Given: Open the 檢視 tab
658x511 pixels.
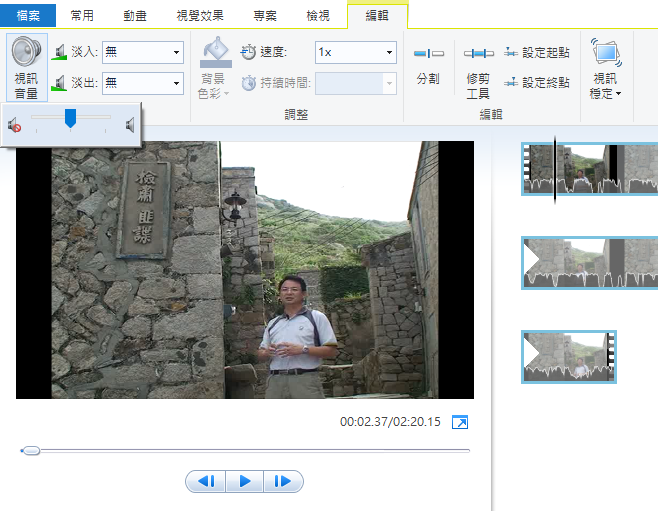Looking at the screenshot, I should click(x=318, y=16).
